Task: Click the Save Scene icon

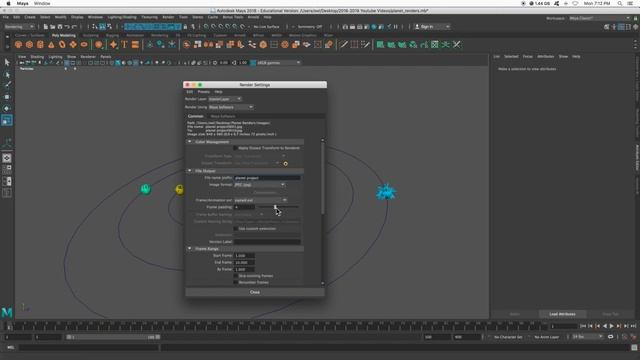Action: click(60, 27)
